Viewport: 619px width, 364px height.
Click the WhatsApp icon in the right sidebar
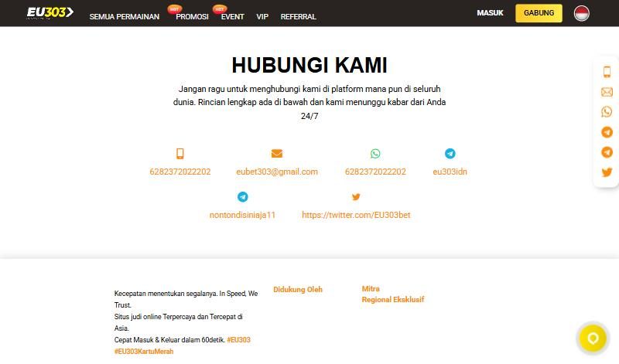point(607,111)
